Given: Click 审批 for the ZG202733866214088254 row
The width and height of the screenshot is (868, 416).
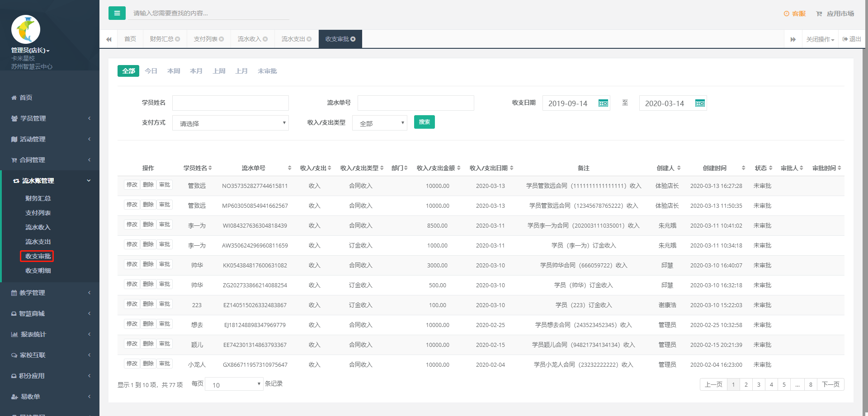Looking at the screenshot, I should point(165,284).
